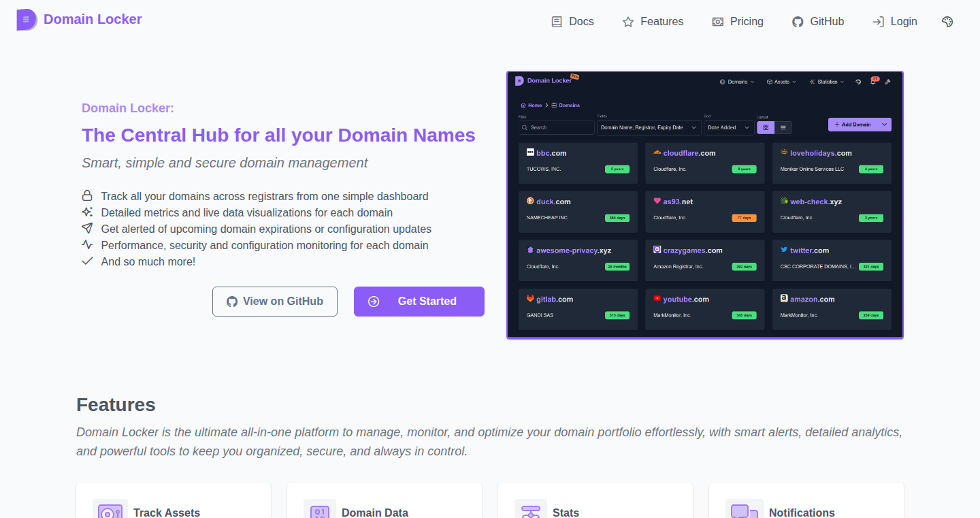The width and height of the screenshot is (980, 518).
Task: Click the Domain Locker logo icon in the site header
Action: tap(26, 20)
